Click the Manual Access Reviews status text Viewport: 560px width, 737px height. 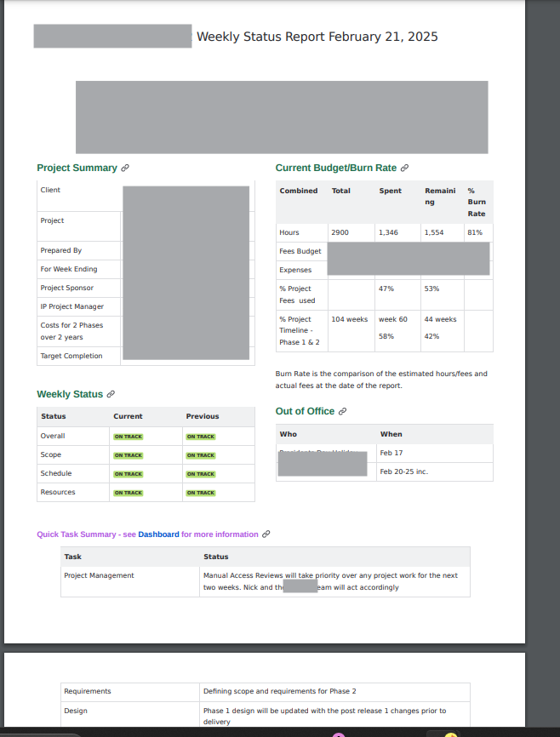[x=330, y=581]
